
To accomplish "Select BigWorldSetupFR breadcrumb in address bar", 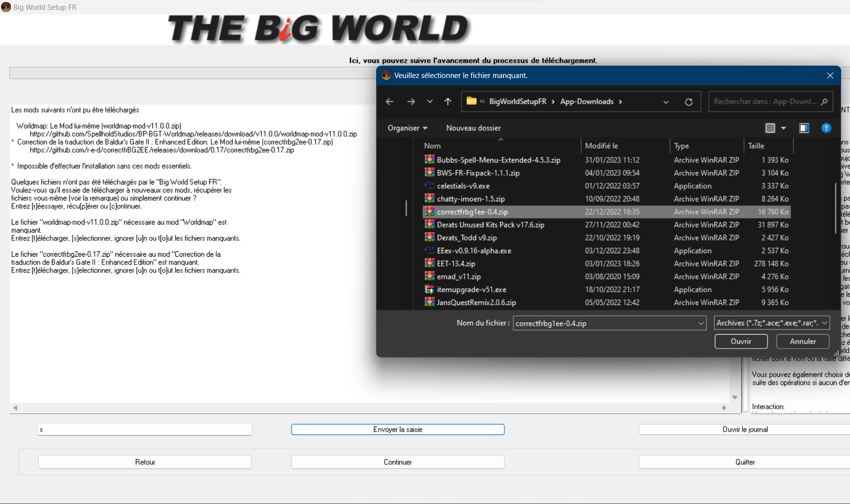I will (x=518, y=102).
